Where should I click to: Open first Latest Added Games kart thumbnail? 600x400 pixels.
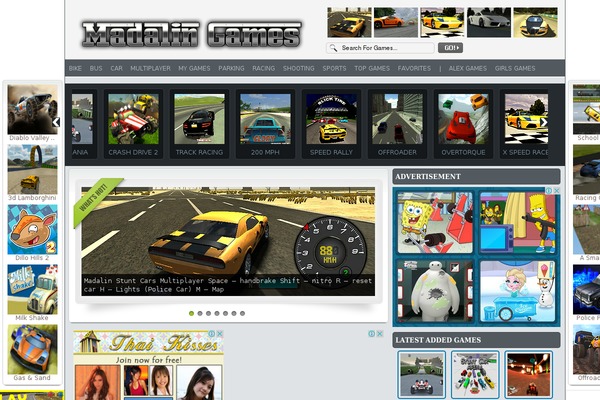coord(421,374)
